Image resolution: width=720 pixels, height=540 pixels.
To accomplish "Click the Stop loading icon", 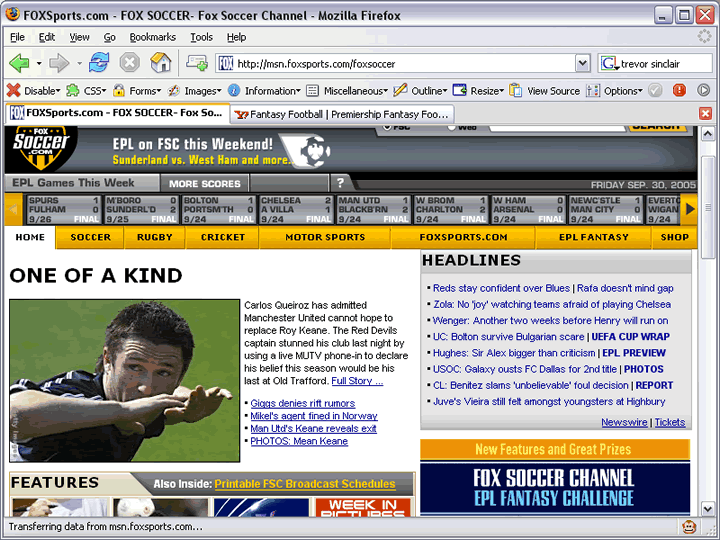I will tap(129, 62).
